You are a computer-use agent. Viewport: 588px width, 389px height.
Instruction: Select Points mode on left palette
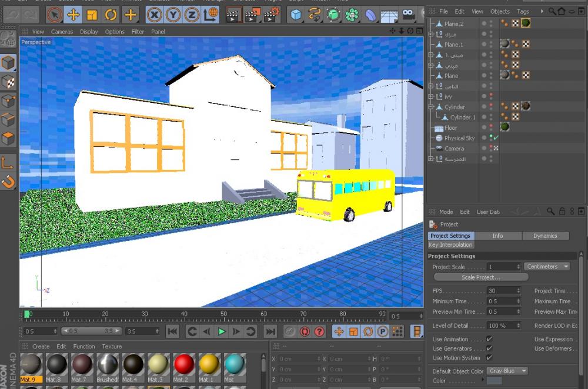coord(8,101)
